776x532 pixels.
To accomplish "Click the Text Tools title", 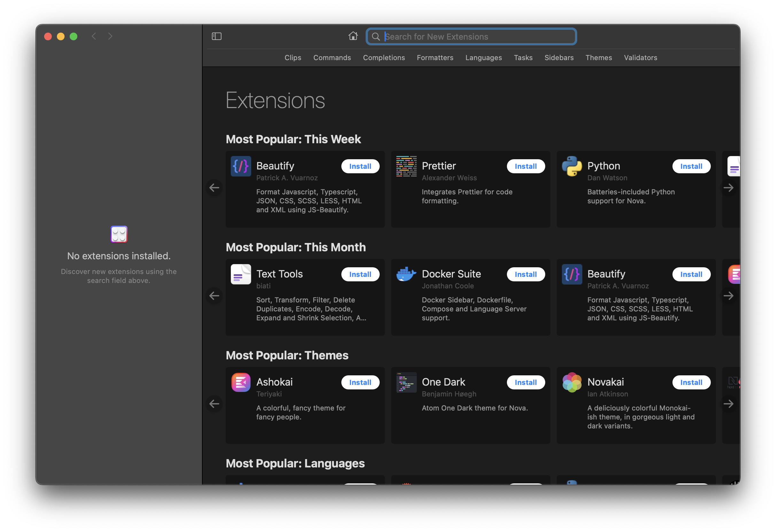I will point(279,274).
